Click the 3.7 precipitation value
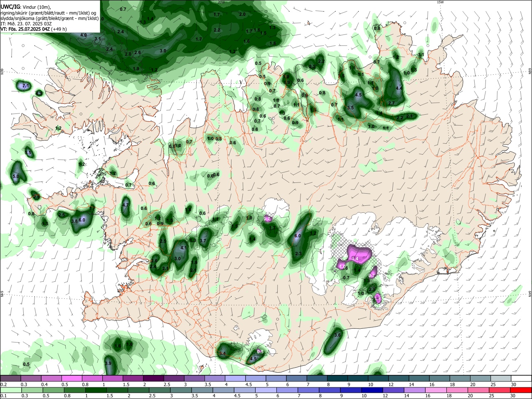Image resolution: width=532 pixels, height=399 pixels. (x=203, y=241)
